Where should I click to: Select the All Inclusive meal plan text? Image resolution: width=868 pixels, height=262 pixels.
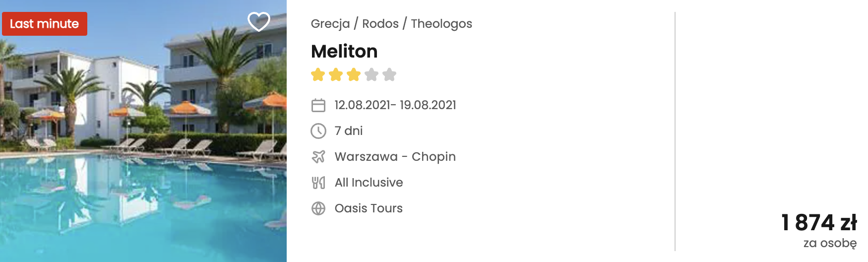coord(369,183)
